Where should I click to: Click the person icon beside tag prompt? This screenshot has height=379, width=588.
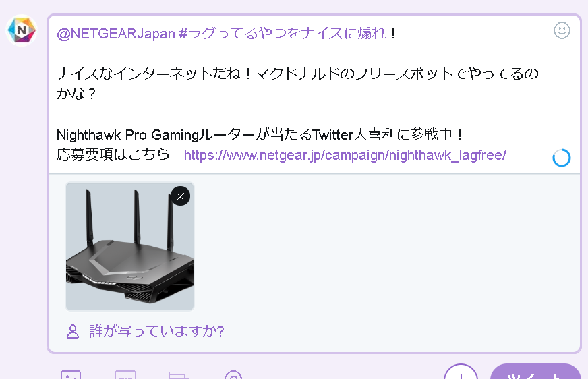pos(73,332)
